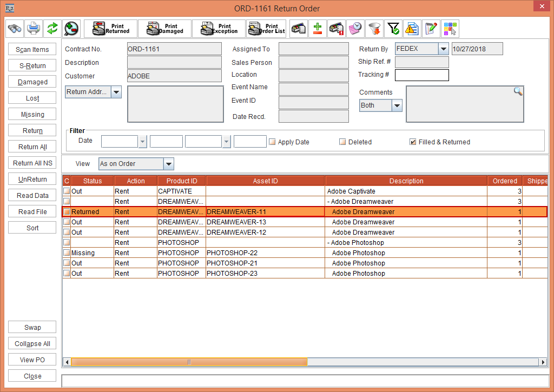554x392 pixels.
Task: Click the Tracking # input field
Action: 421,75
